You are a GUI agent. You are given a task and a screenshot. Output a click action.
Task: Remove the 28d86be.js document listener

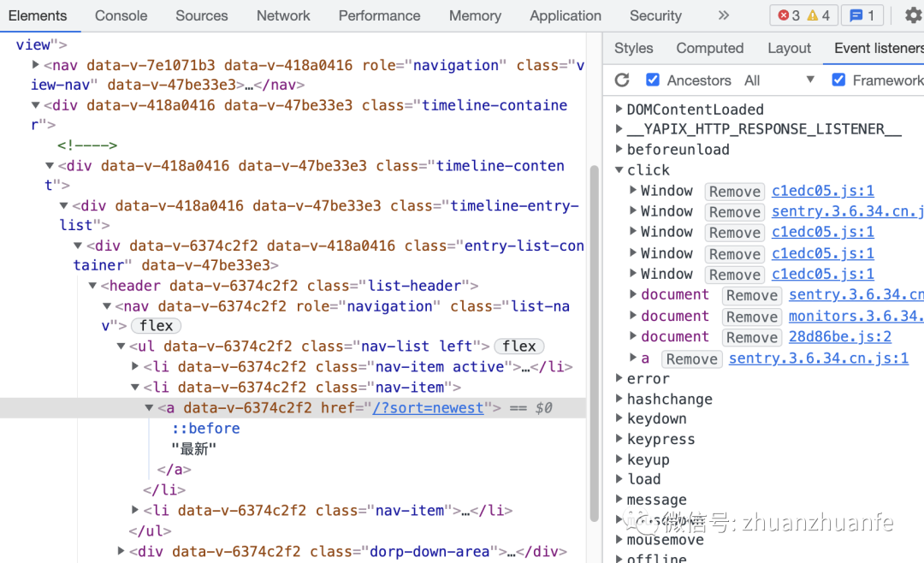tap(751, 338)
